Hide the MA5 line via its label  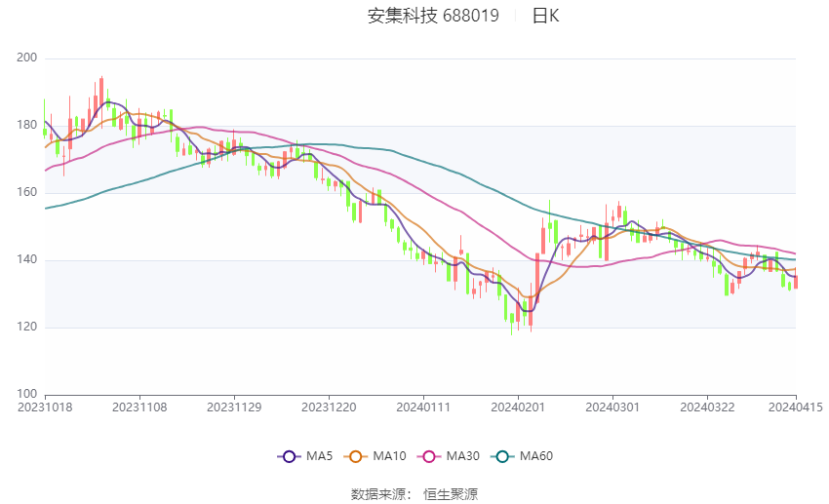(319, 456)
